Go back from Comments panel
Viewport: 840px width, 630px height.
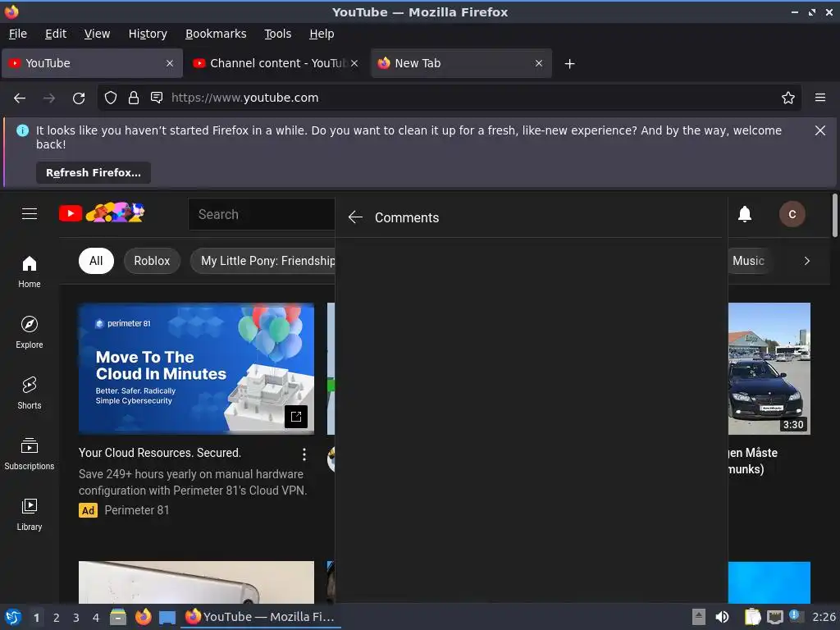point(355,217)
